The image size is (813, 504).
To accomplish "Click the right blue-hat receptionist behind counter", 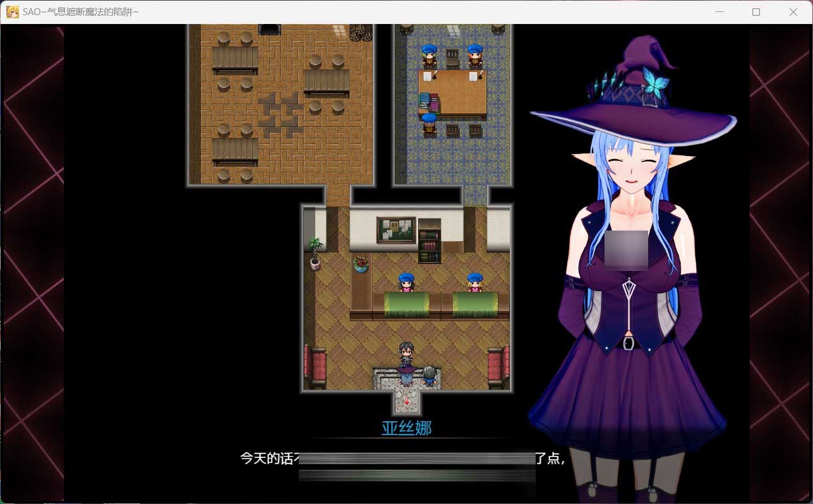I will pyautogui.click(x=474, y=282).
